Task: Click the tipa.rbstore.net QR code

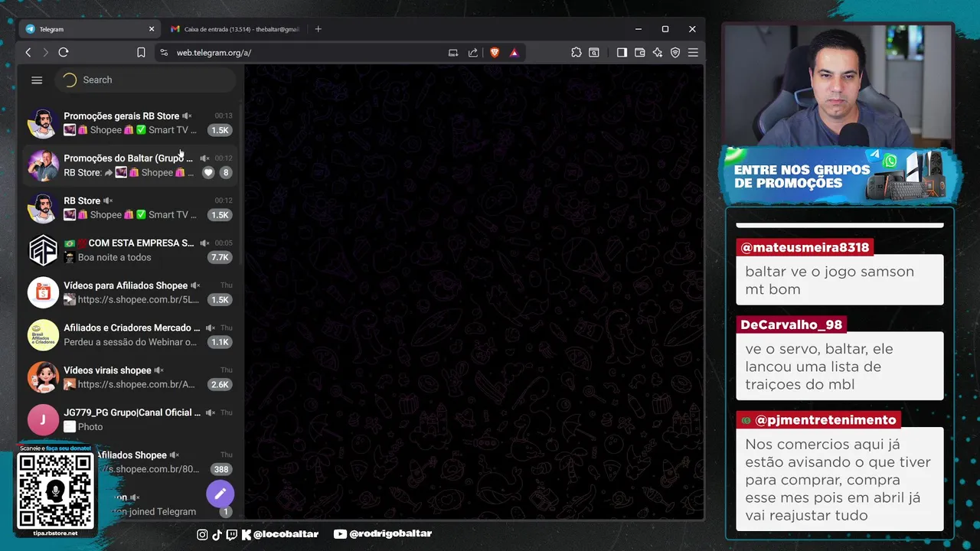Action: pos(55,491)
